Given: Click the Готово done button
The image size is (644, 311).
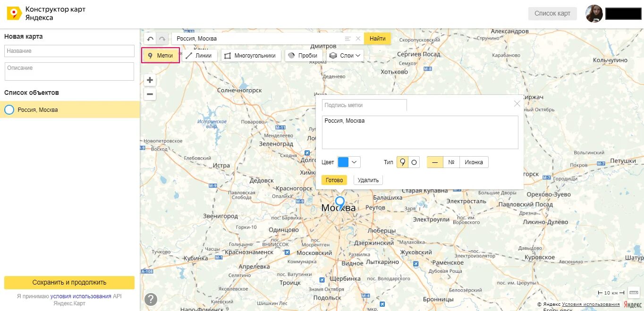Looking at the screenshot, I should tap(334, 180).
